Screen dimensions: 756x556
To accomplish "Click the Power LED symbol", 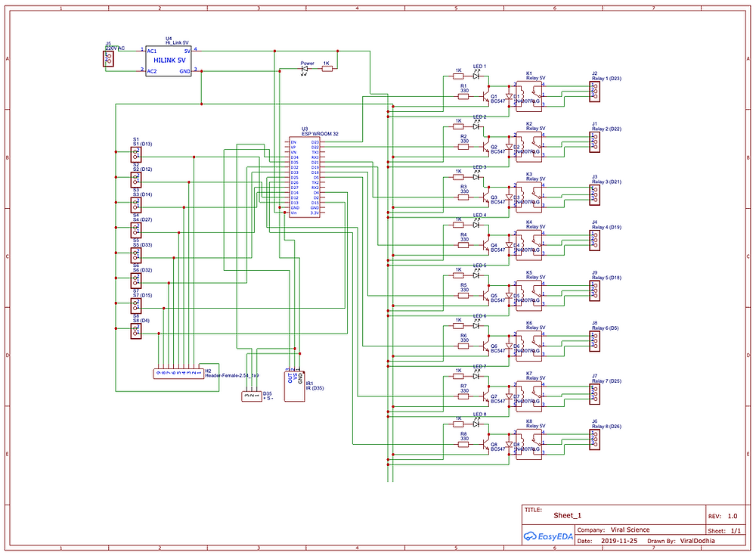I will (x=304, y=69).
